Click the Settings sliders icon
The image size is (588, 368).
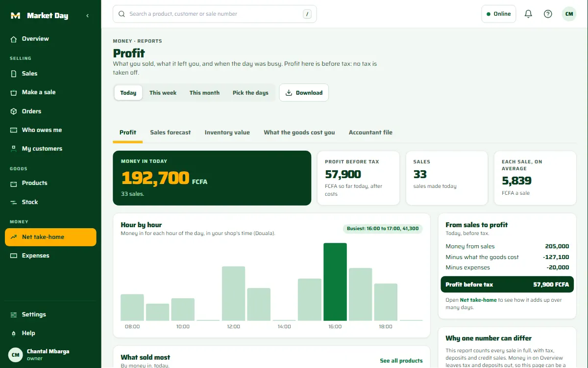(14, 315)
